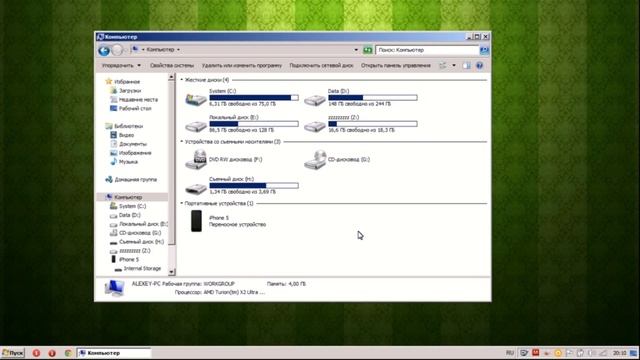Image resolution: width=640 pixels, height=360 pixels.
Task: Launch Chrome from quick launch bar
Action: (x=68, y=353)
